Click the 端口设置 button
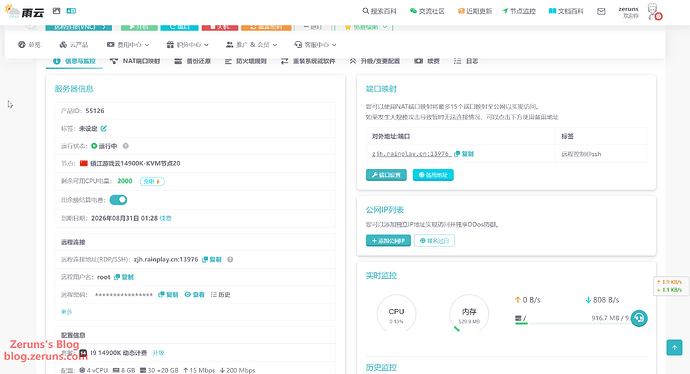The height and width of the screenshot is (374, 690). (386, 175)
